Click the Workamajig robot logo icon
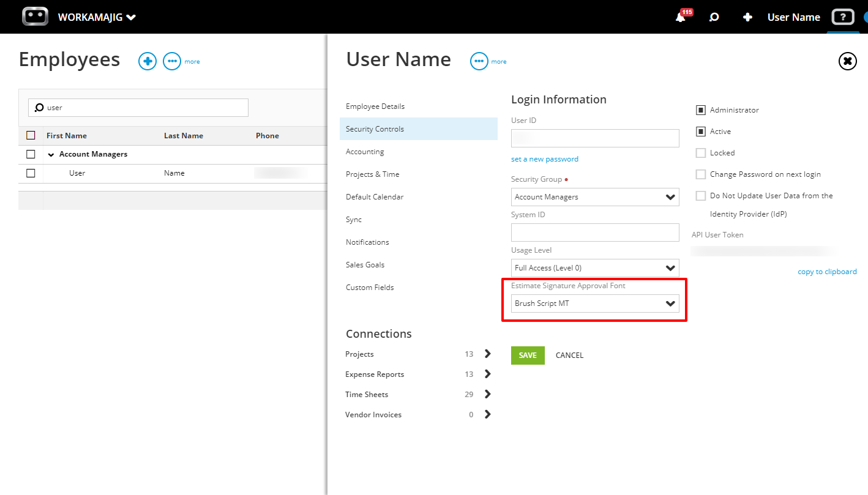The image size is (868, 495). pos(35,17)
